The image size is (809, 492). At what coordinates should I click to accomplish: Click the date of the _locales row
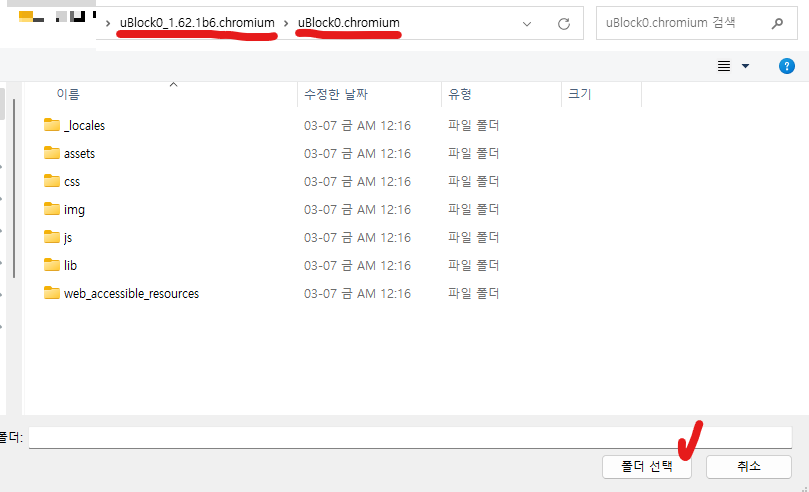[357, 126]
